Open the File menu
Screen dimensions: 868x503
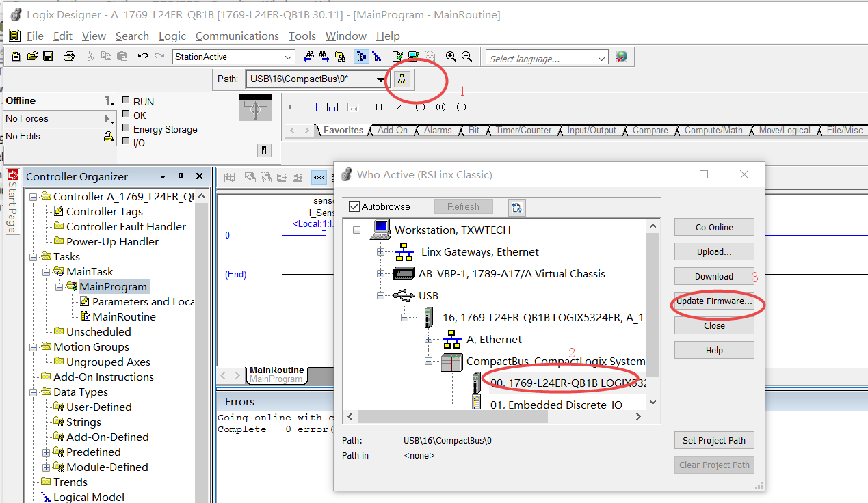(x=35, y=36)
